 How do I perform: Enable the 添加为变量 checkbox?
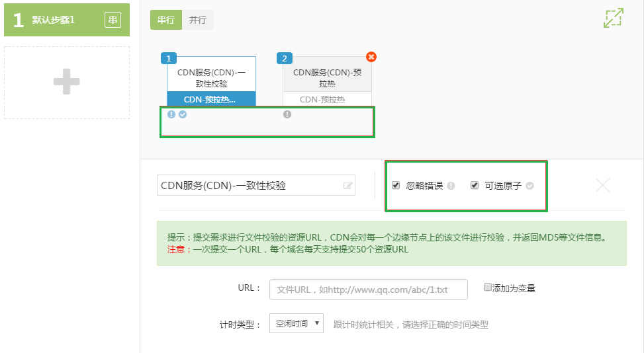[488, 287]
